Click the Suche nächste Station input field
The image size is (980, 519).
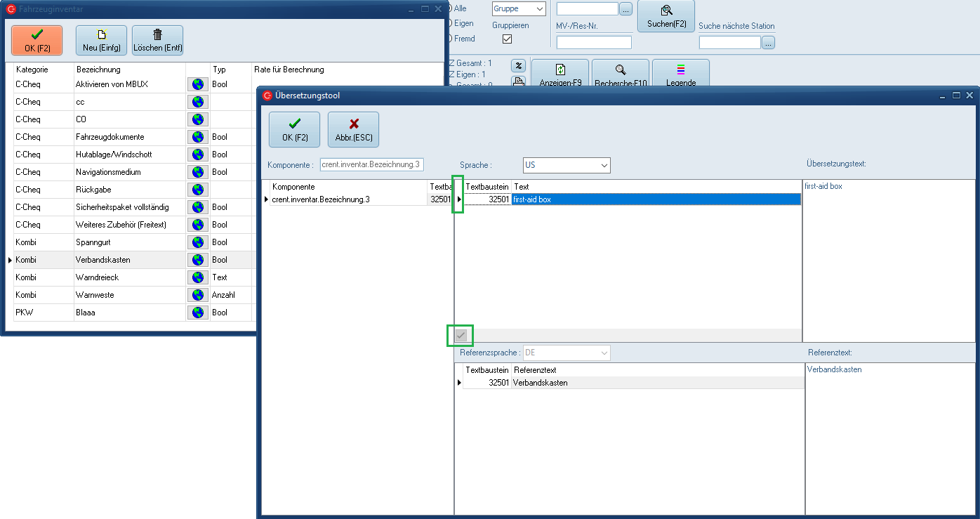(730, 43)
